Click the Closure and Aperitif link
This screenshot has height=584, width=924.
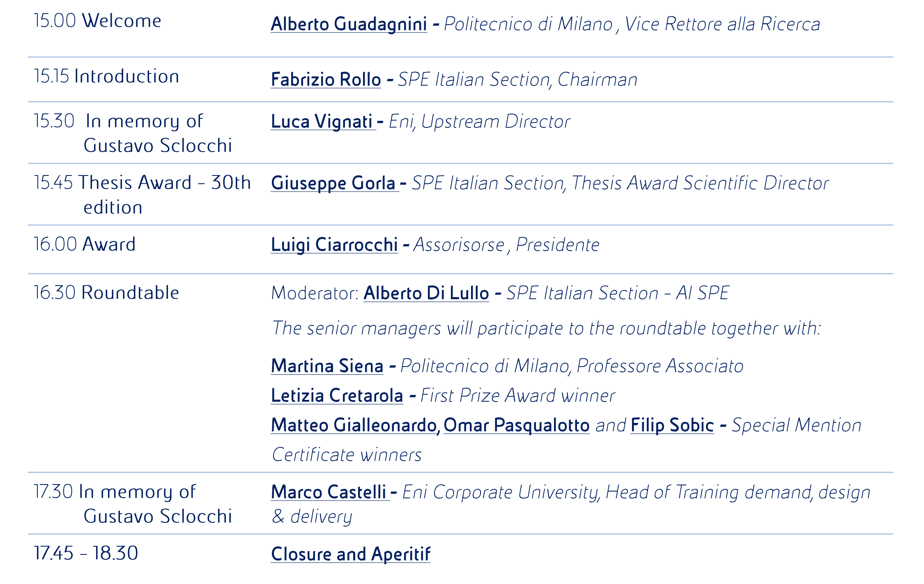(350, 554)
